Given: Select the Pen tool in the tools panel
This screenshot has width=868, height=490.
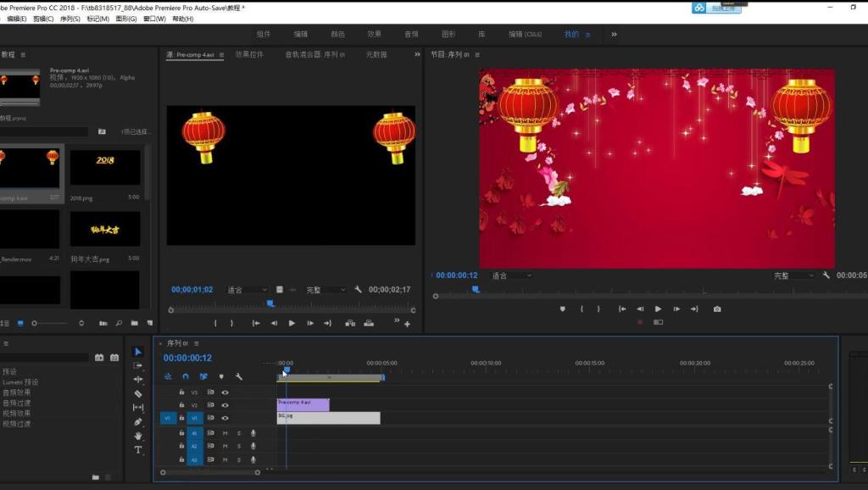Looking at the screenshot, I should tap(138, 422).
